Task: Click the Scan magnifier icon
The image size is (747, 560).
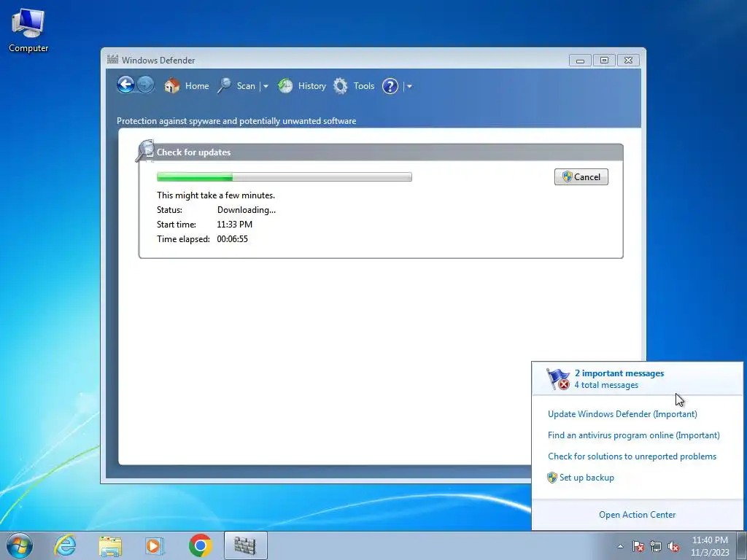Action: click(x=225, y=86)
